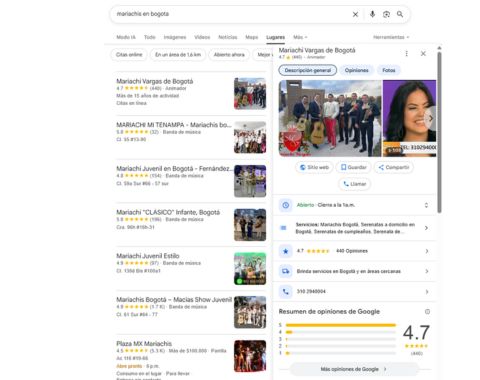Open the phone number row chevron

click(427, 292)
